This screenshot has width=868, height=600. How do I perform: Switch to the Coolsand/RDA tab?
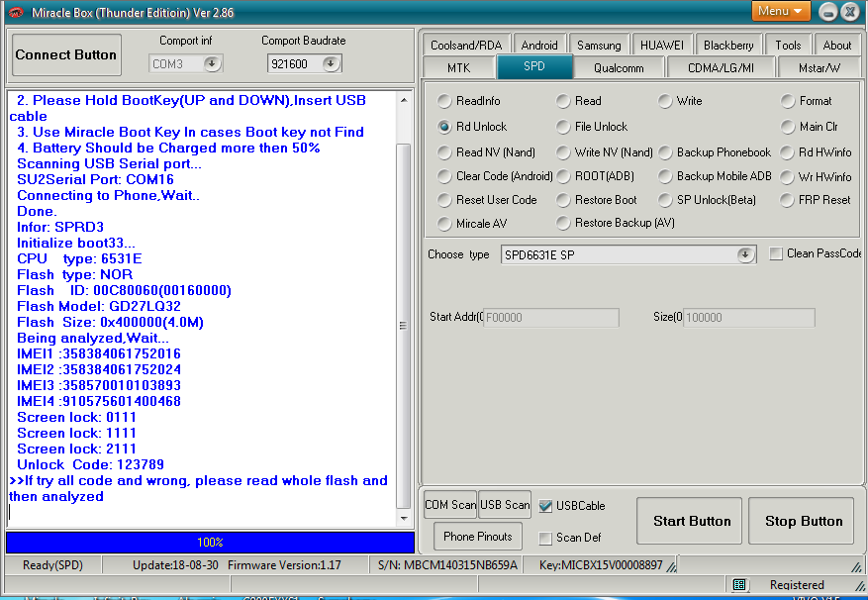pyautogui.click(x=466, y=45)
